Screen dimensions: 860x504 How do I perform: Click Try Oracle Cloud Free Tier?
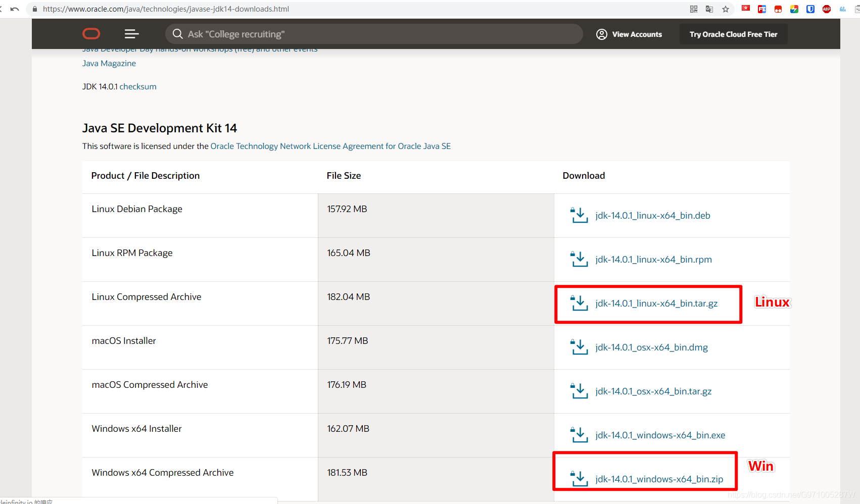pyautogui.click(x=733, y=34)
